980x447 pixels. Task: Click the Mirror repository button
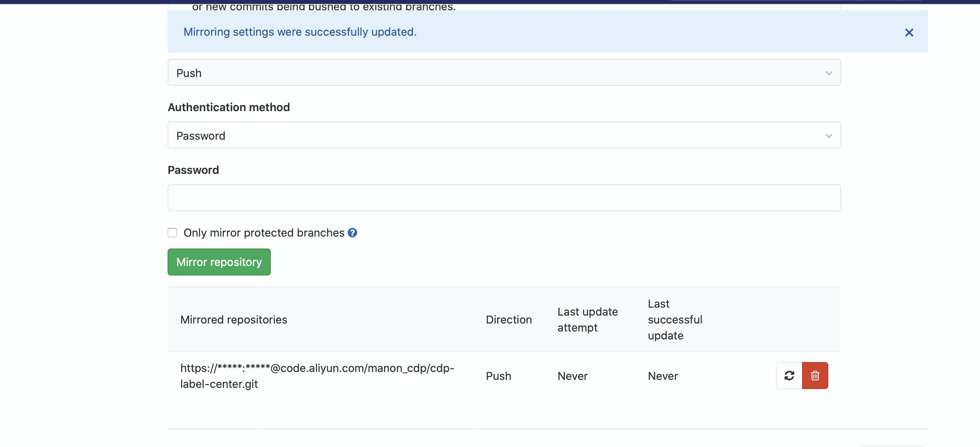click(219, 262)
